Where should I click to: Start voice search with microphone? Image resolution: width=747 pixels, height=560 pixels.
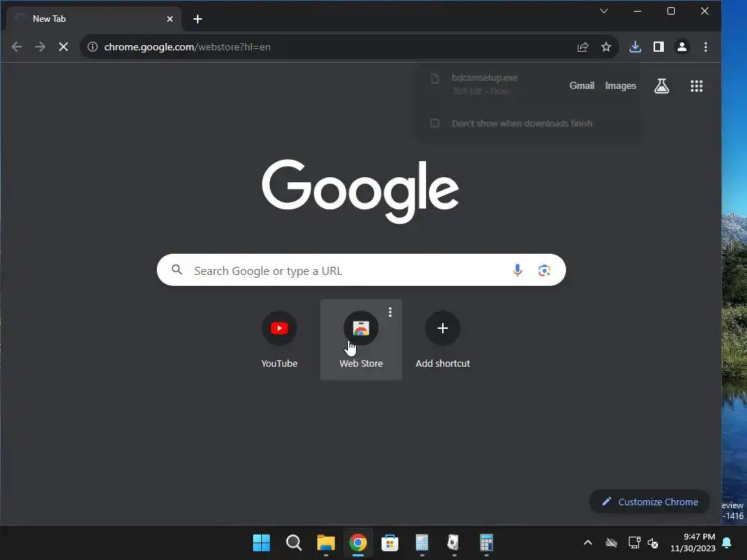pos(517,271)
